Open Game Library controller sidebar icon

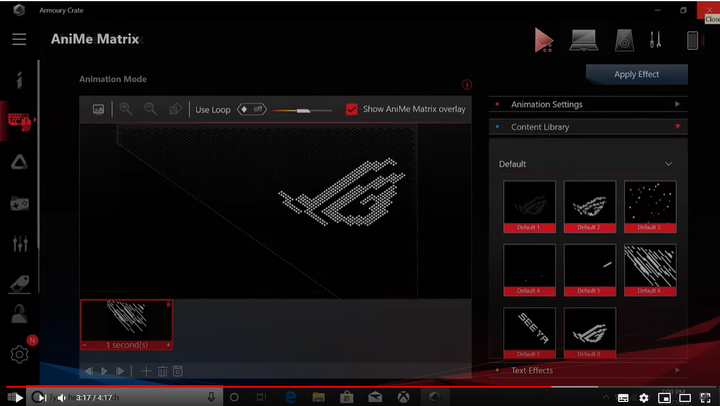19,203
